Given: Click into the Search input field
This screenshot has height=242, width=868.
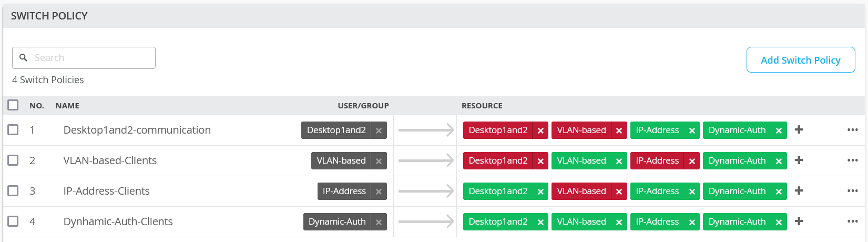Looking at the screenshot, I should 89,58.
